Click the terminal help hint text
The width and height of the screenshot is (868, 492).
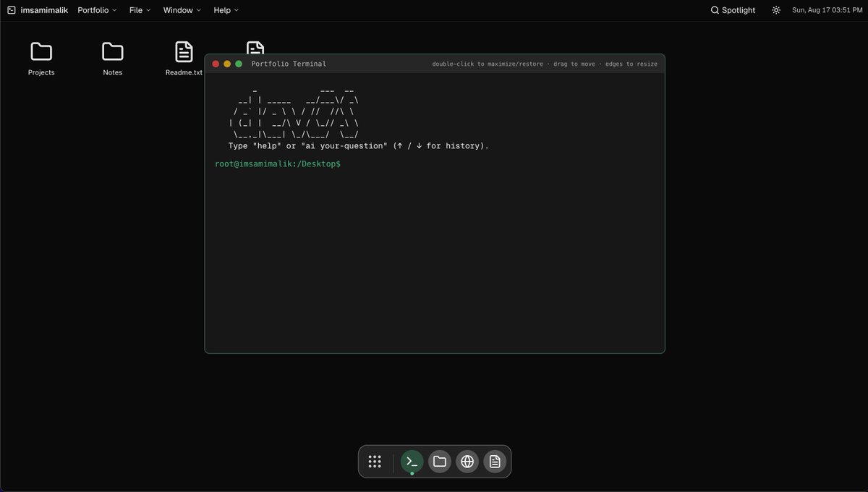pos(359,146)
